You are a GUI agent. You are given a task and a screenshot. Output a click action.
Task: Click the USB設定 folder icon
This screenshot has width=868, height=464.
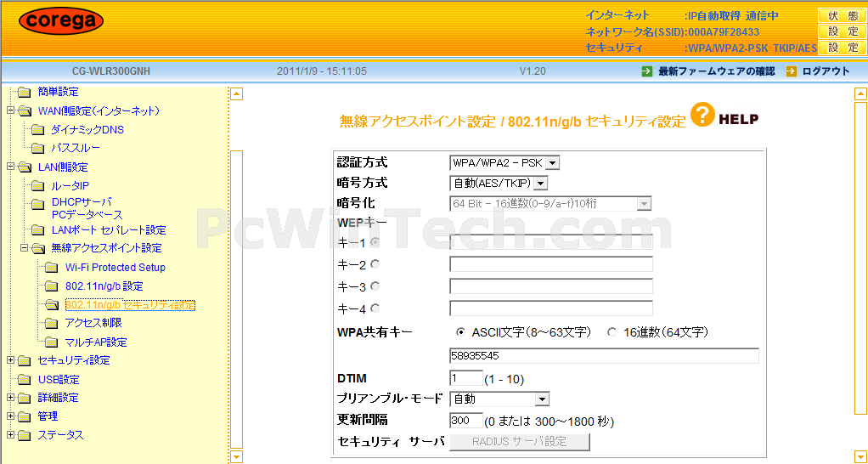click(24, 380)
